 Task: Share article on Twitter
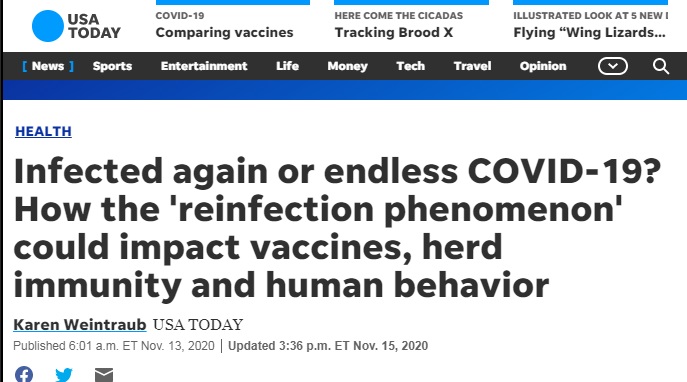pyautogui.click(x=64, y=375)
